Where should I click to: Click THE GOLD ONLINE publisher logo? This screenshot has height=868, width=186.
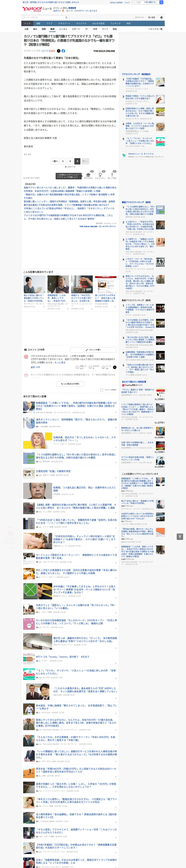click(104, 51)
